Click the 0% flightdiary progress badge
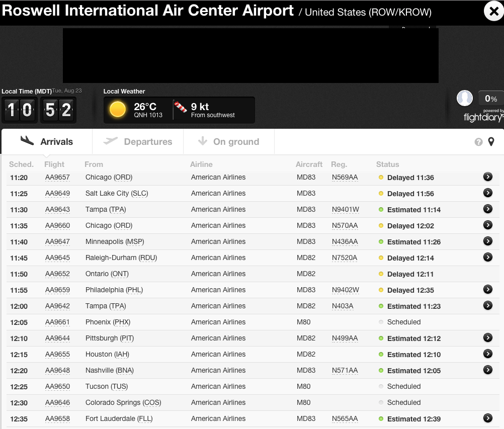Screen dimensions: 504x429 tap(491, 99)
